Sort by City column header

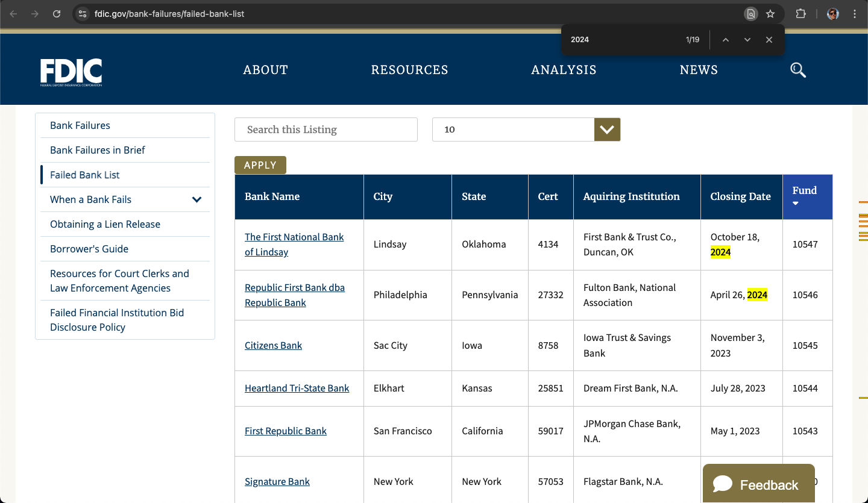[x=383, y=196]
